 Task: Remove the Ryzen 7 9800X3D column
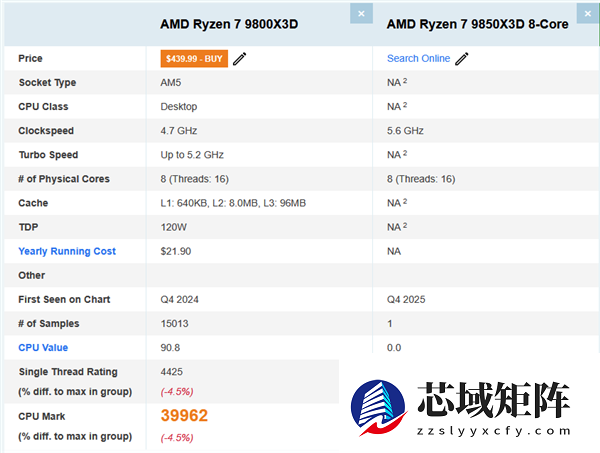(361, 14)
